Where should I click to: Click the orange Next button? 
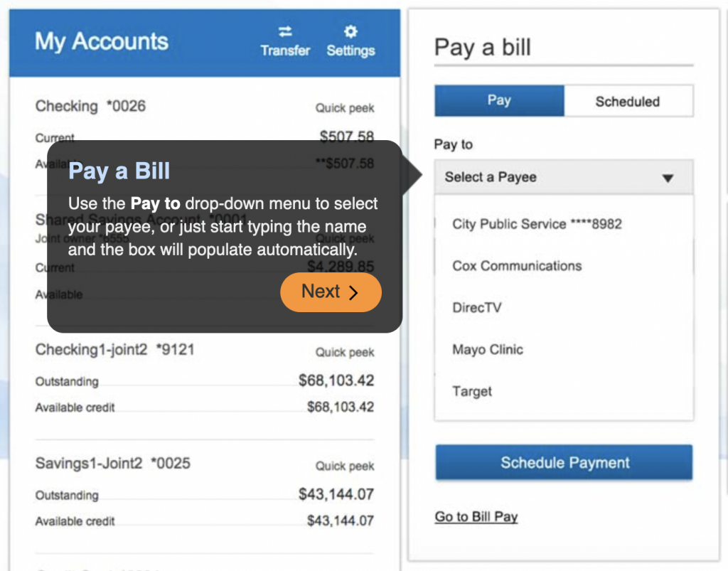pyautogui.click(x=331, y=292)
